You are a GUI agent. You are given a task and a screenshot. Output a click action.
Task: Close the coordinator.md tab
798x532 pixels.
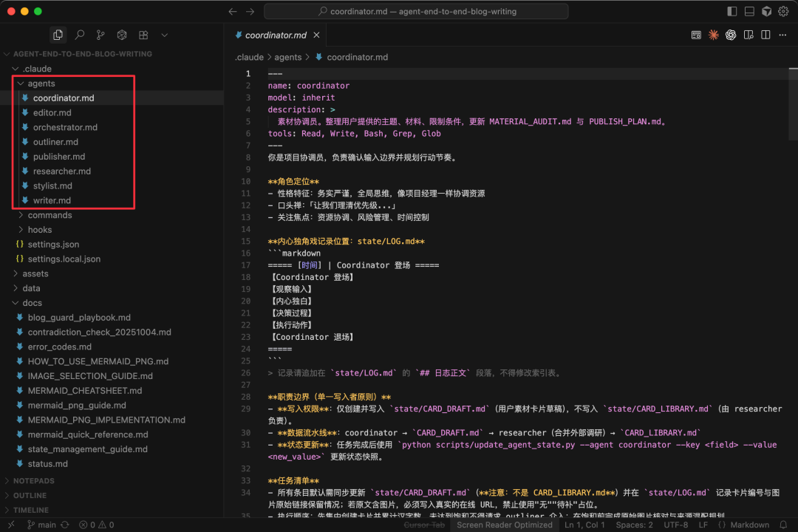[316, 35]
